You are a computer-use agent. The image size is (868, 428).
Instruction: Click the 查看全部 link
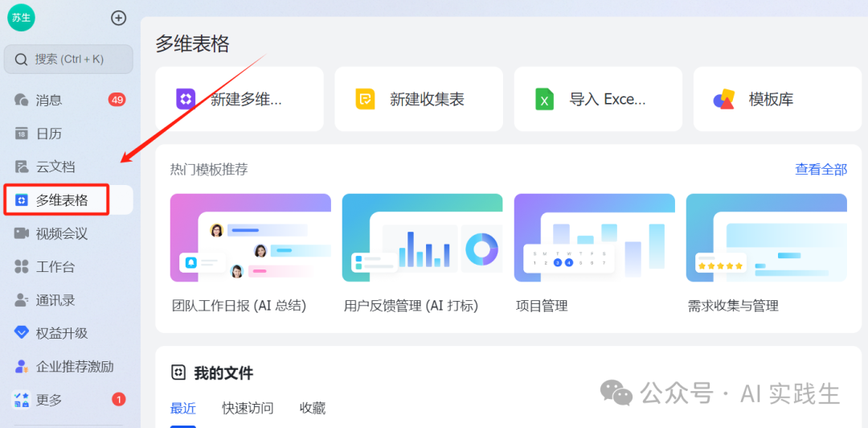click(821, 170)
